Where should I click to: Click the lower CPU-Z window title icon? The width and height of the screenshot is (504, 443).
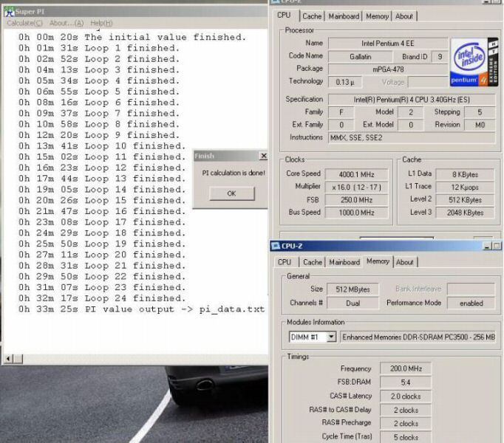coord(276,246)
